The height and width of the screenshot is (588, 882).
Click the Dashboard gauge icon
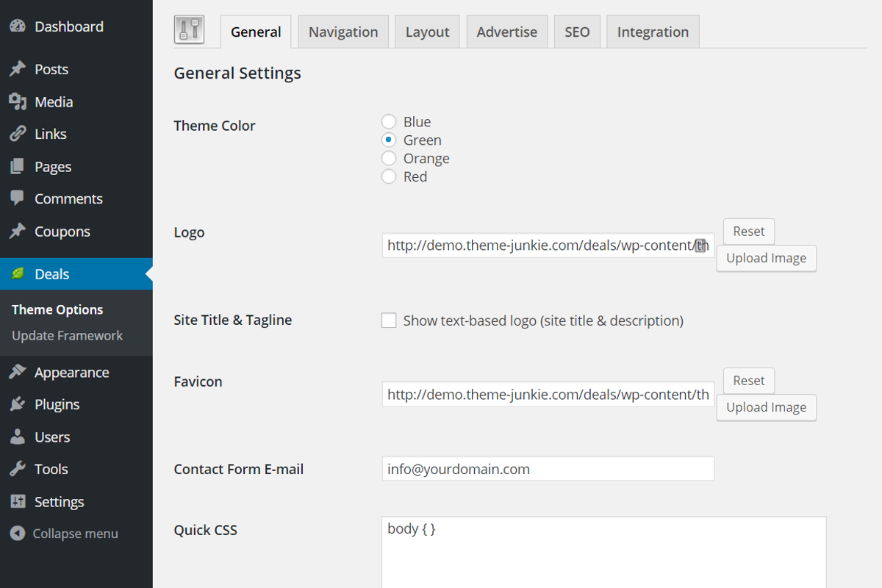point(18,26)
